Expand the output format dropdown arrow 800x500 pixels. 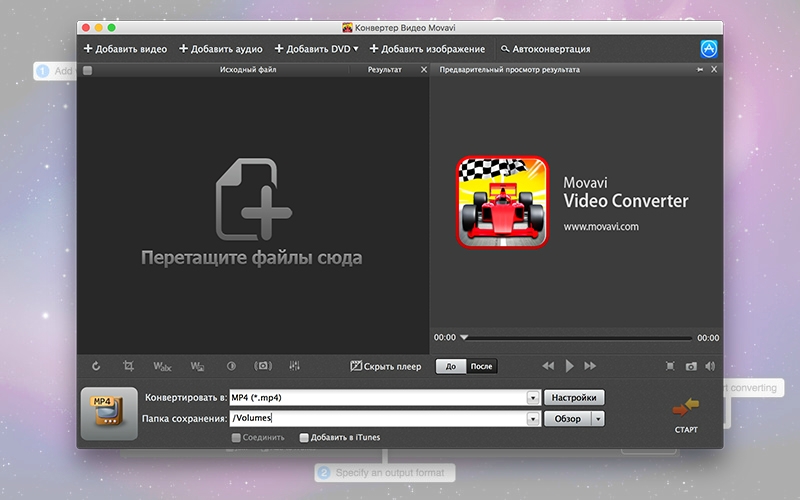pyautogui.click(x=533, y=397)
